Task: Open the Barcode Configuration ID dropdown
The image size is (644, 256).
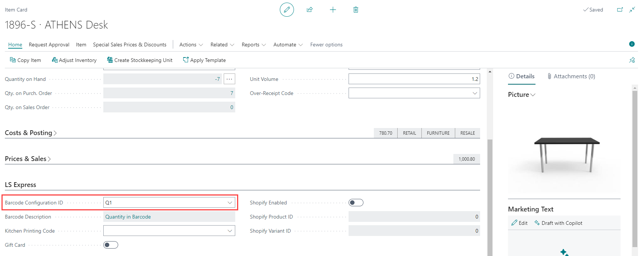Action: click(x=230, y=203)
